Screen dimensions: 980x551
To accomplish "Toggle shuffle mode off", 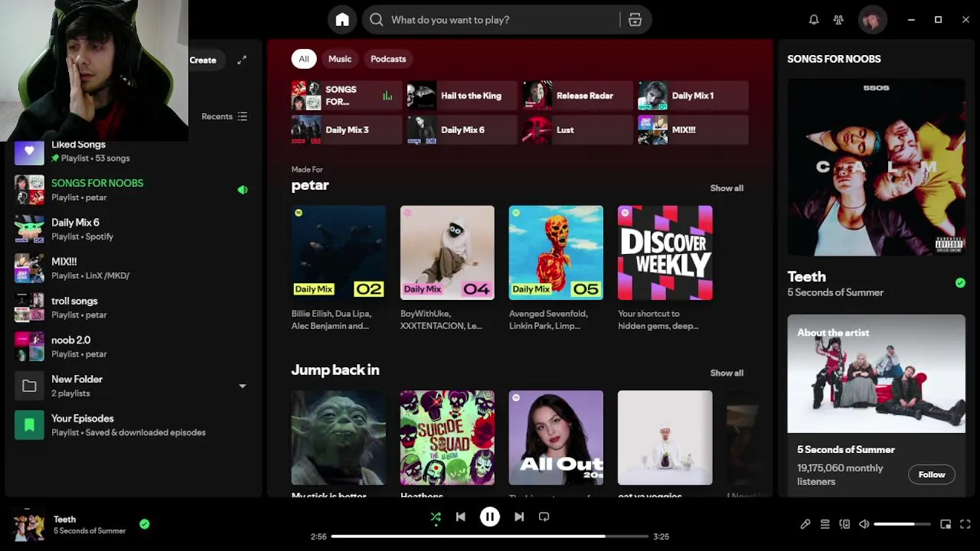I will pos(436,517).
